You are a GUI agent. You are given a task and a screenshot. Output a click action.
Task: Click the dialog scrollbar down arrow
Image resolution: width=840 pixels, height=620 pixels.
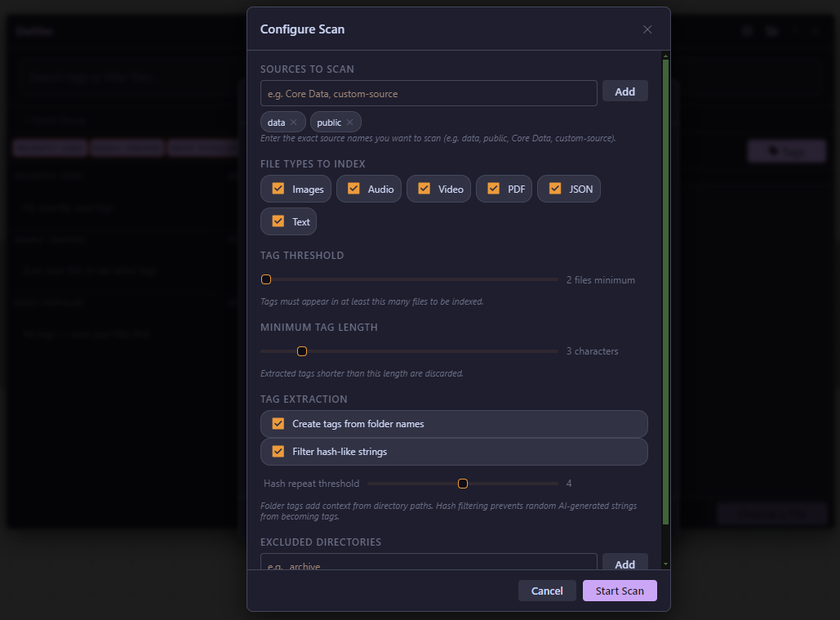[665, 564]
